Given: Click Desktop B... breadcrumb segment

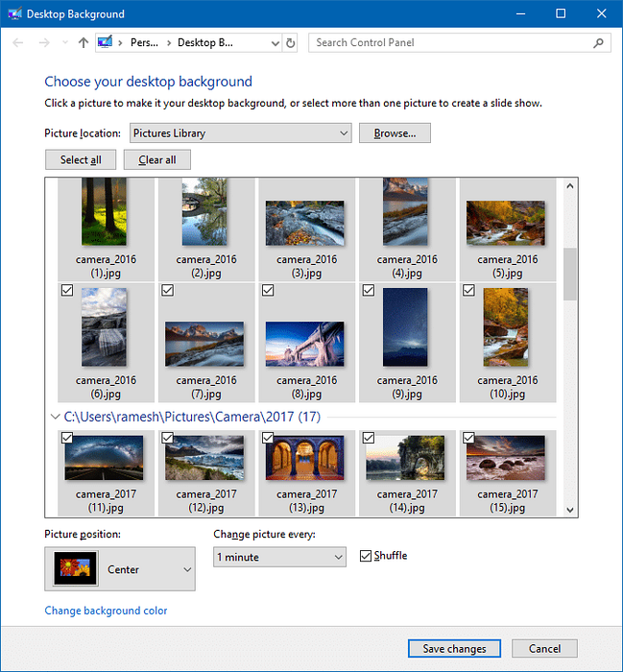Looking at the screenshot, I should [204, 43].
